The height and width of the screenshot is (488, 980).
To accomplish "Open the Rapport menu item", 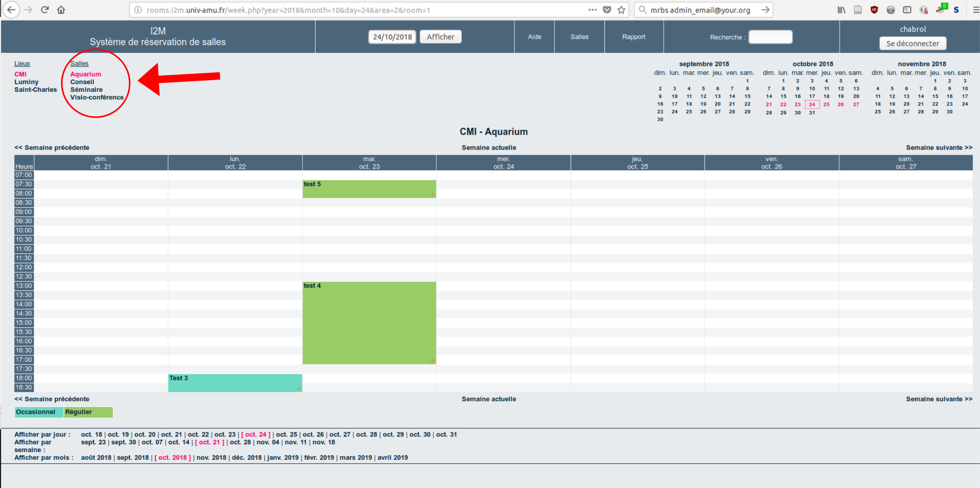I will tap(634, 37).
